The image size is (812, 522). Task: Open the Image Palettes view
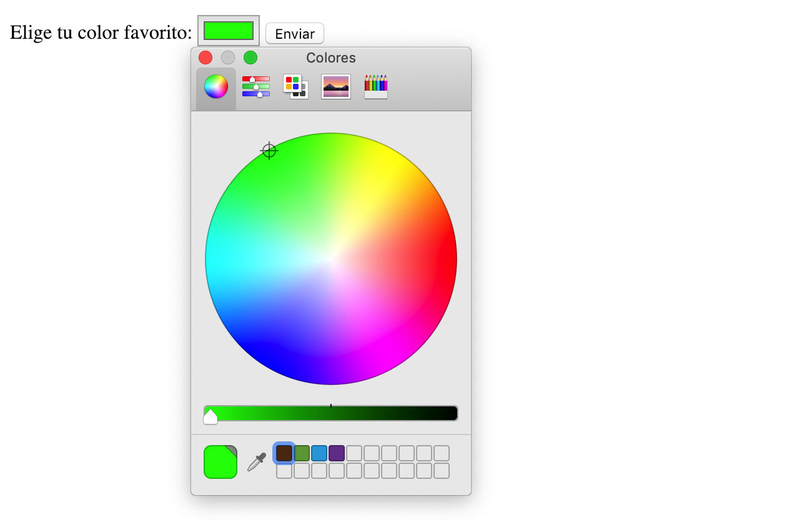(335, 87)
